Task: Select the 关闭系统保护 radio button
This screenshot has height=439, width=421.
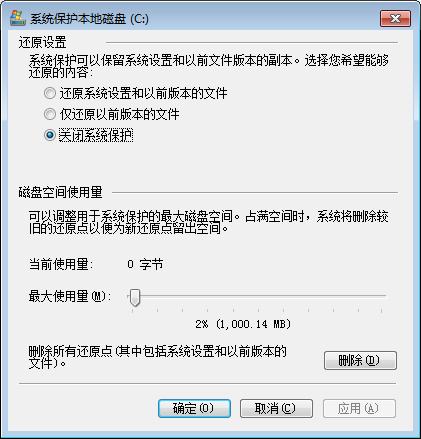Action: pyautogui.click(x=50, y=135)
